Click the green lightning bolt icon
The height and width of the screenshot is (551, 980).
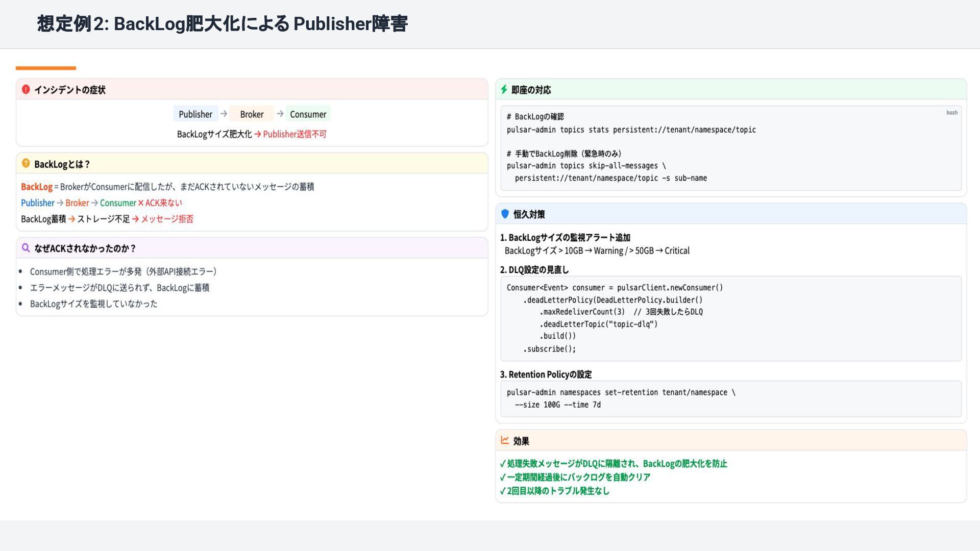[x=504, y=90]
